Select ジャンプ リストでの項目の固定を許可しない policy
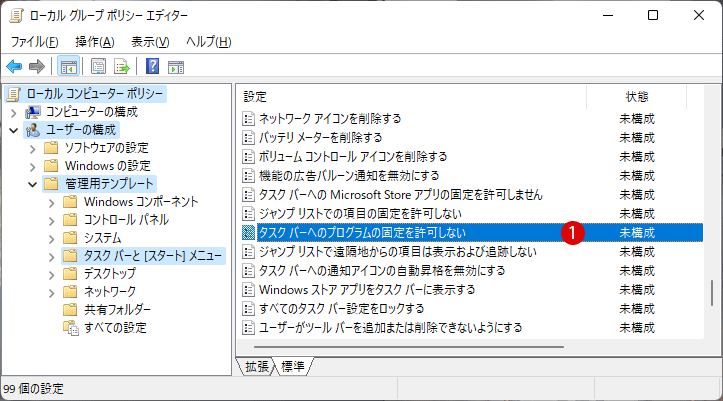723x401 pixels. point(360,213)
